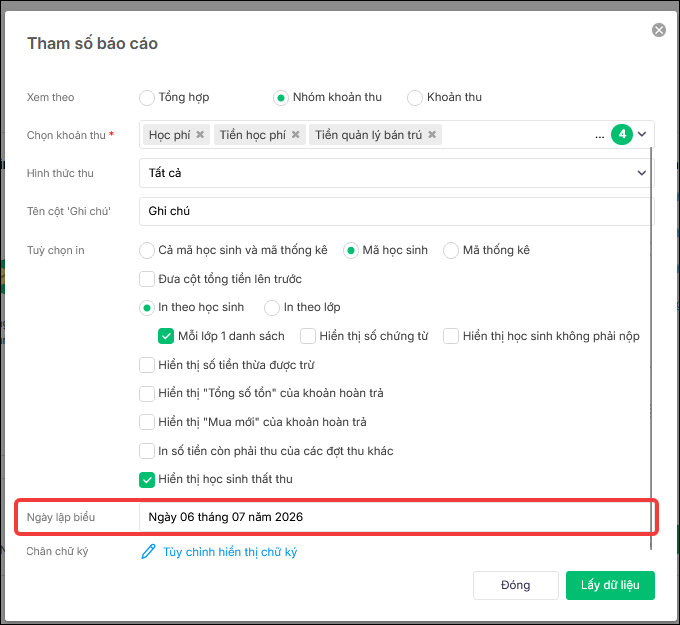
Task: Click the Lấy dữ liệu button
Action: (610, 585)
